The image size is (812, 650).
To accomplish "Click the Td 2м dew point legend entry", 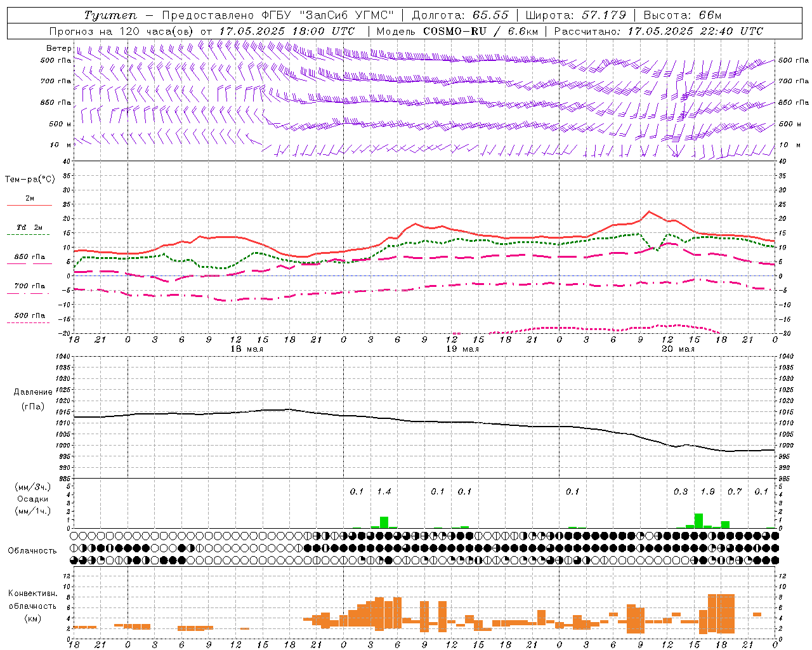I will pos(30,227).
